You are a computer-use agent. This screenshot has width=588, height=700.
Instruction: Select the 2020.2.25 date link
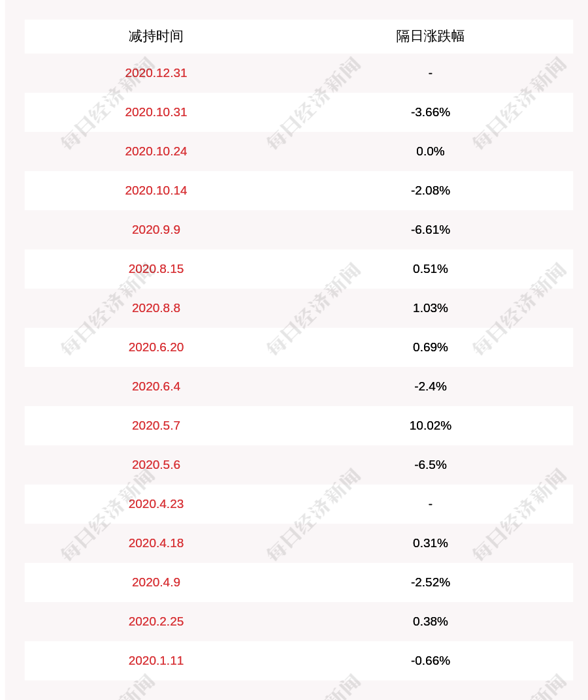click(155, 622)
